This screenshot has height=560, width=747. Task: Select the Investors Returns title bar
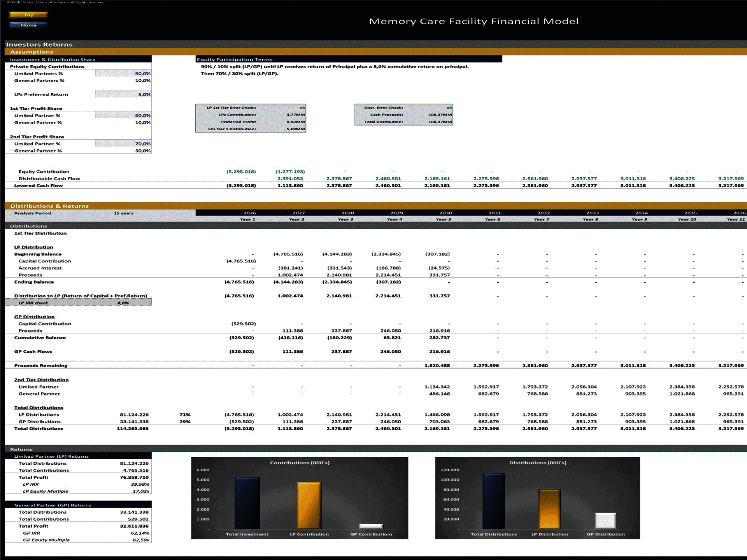click(x=40, y=44)
